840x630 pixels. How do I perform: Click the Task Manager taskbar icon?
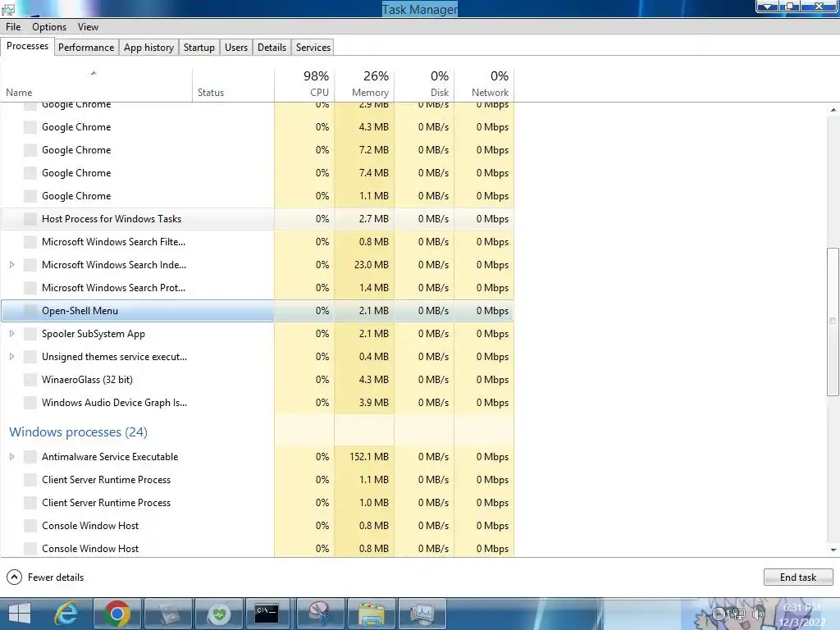(422, 614)
